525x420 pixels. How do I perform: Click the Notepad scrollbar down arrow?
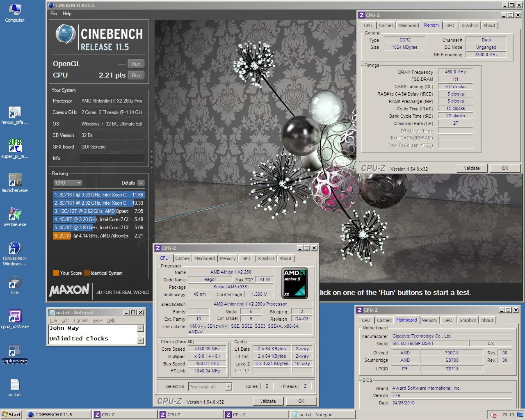click(x=141, y=340)
